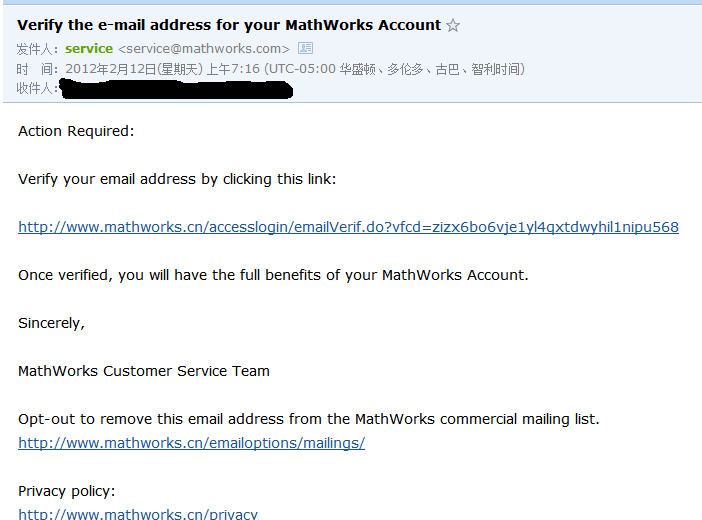The height and width of the screenshot is (520, 702).
Task: Click the "Privacy policy:" label
Action: tap(67, 491)
